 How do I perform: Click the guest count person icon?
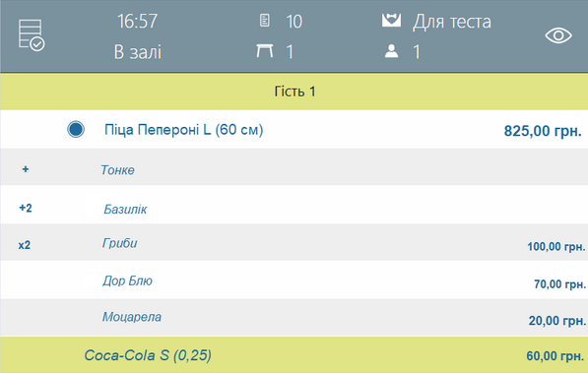tap(391, 51)
